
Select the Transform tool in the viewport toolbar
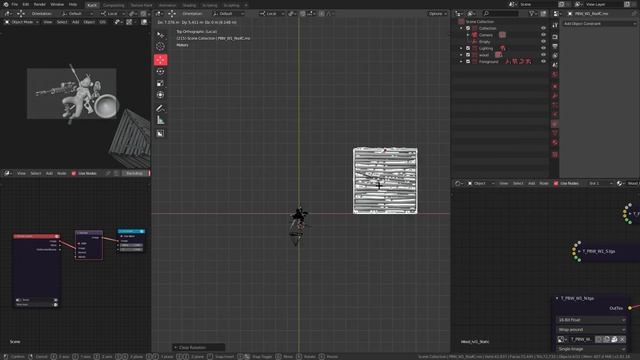click(x=160, y=95)
